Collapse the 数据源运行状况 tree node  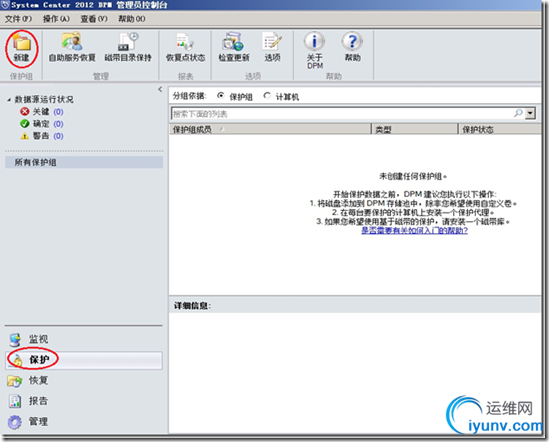9,100
